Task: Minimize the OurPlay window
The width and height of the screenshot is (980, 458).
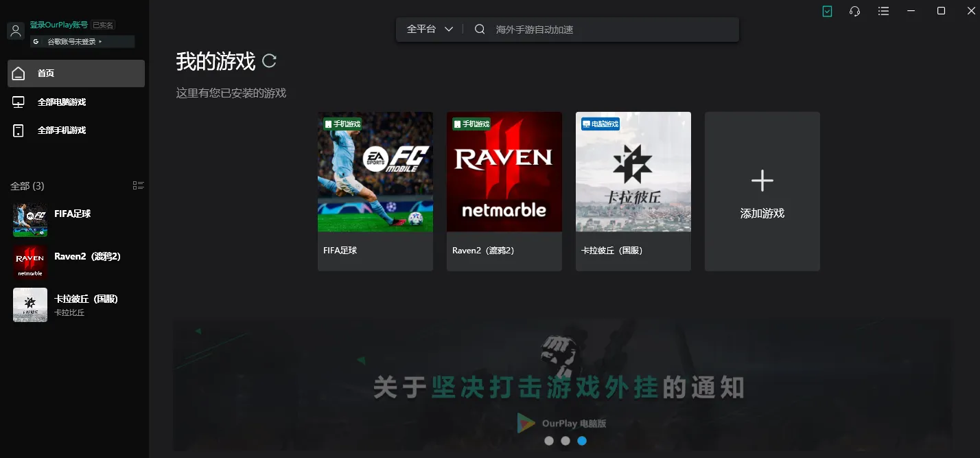Action: point(911,11)
